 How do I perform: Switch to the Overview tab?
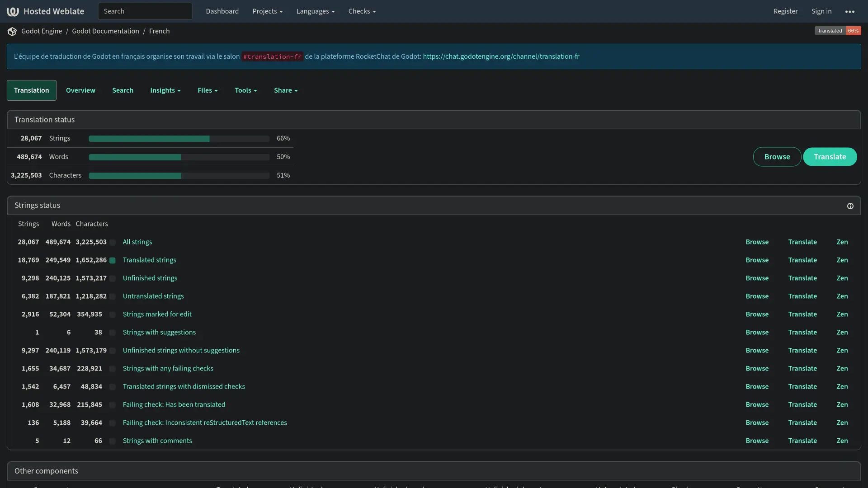pos(80,90)
